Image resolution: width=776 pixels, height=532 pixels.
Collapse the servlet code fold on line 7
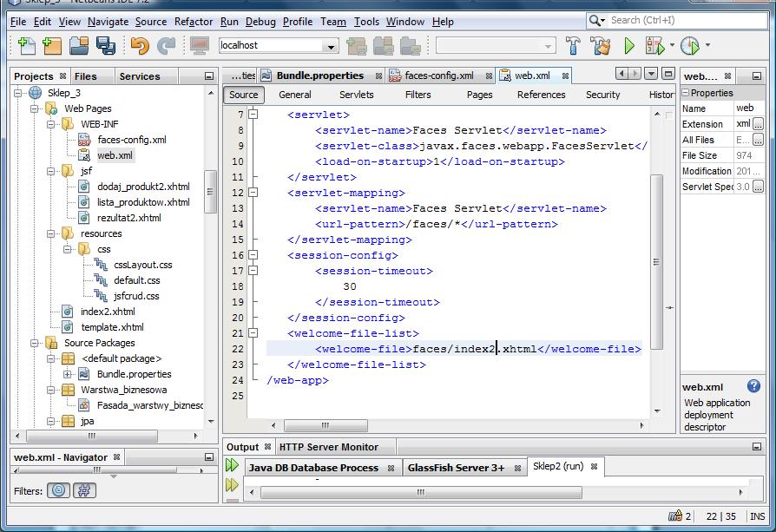point(253,115)
